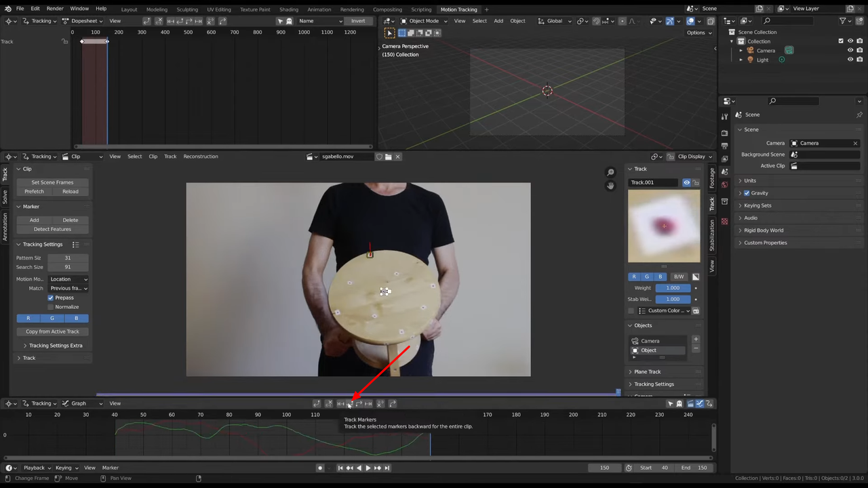Open the Motion Model dropdown showing Location
Screen dimensions: 868x488
68,279
